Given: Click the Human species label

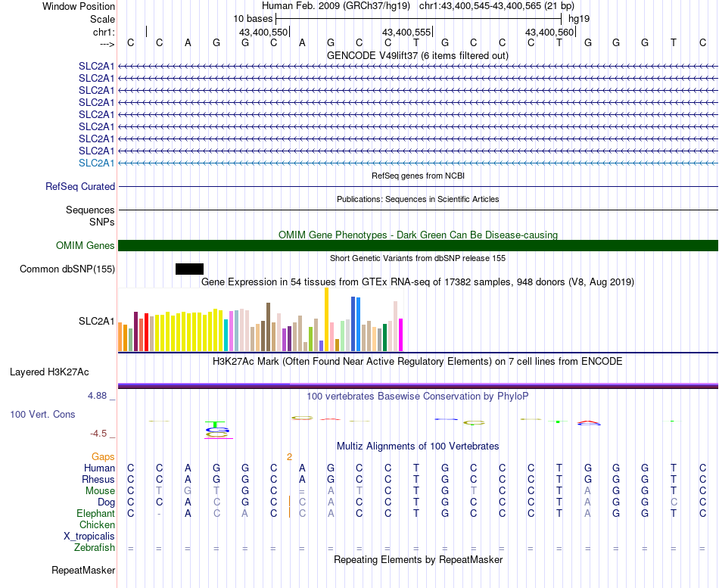Looking at the screenshot, I should tap(99, 468).
